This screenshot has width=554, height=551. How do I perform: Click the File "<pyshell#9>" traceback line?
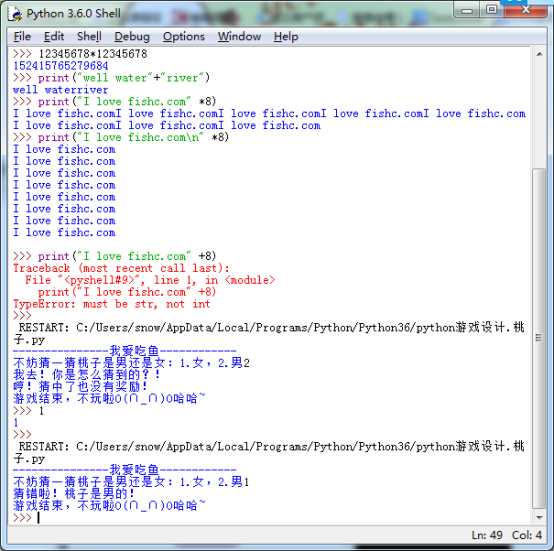[x=150, y=280]
